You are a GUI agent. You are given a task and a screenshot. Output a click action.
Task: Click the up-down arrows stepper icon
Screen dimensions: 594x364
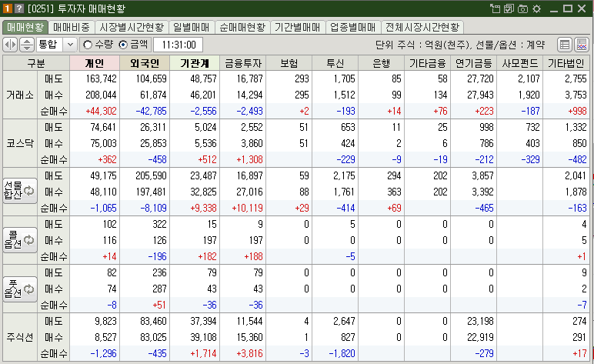(x=26, y=45)
